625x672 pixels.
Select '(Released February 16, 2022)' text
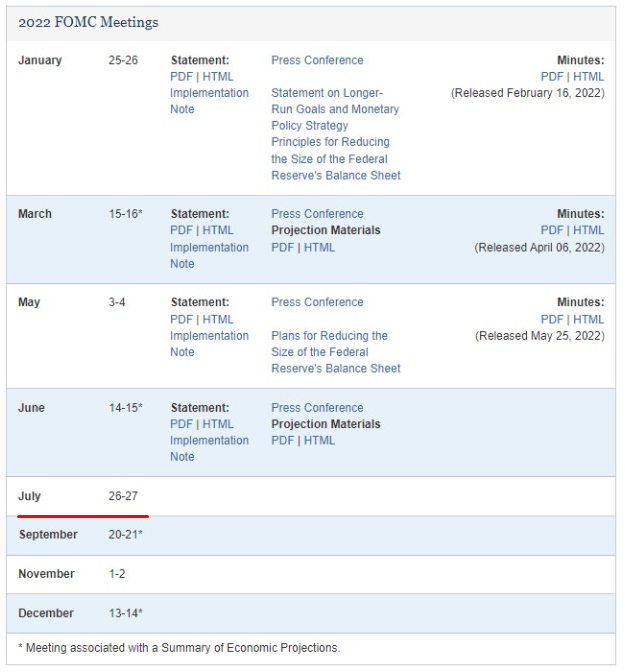pos(528,93)
